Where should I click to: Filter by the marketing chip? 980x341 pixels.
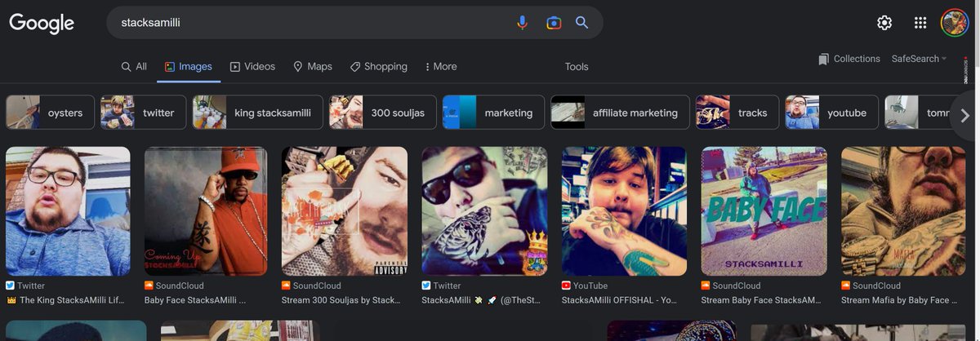[493, 113]
